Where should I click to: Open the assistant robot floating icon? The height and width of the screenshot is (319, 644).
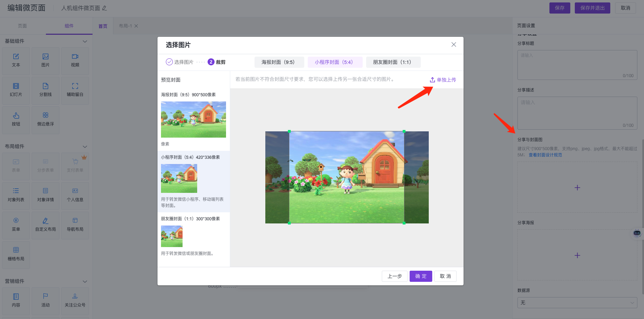(637, 233)
